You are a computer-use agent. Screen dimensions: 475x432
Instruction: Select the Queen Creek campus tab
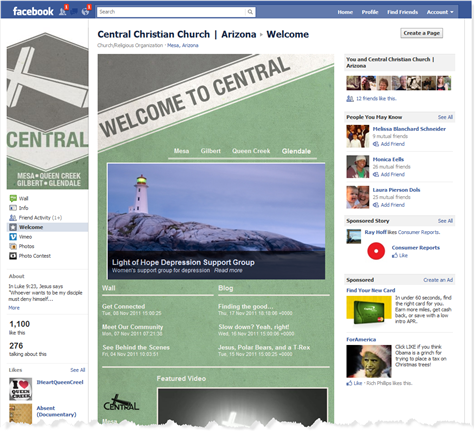pos(251,151)
